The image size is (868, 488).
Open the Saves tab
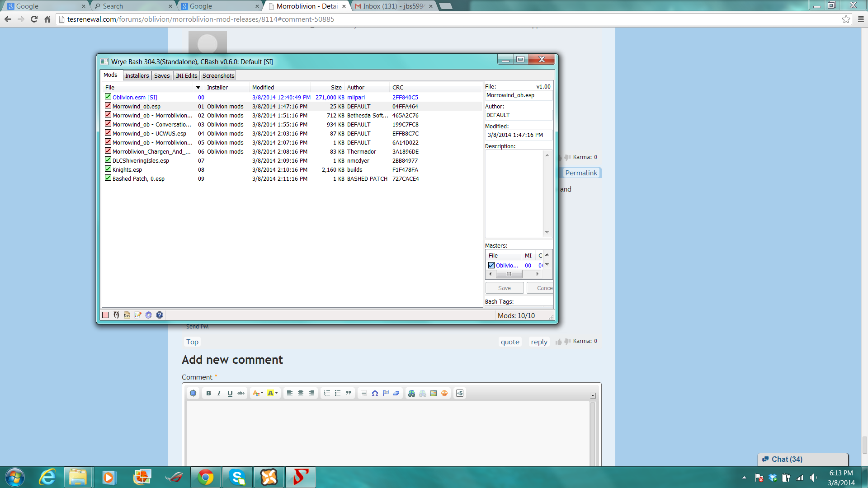(162, 75)
